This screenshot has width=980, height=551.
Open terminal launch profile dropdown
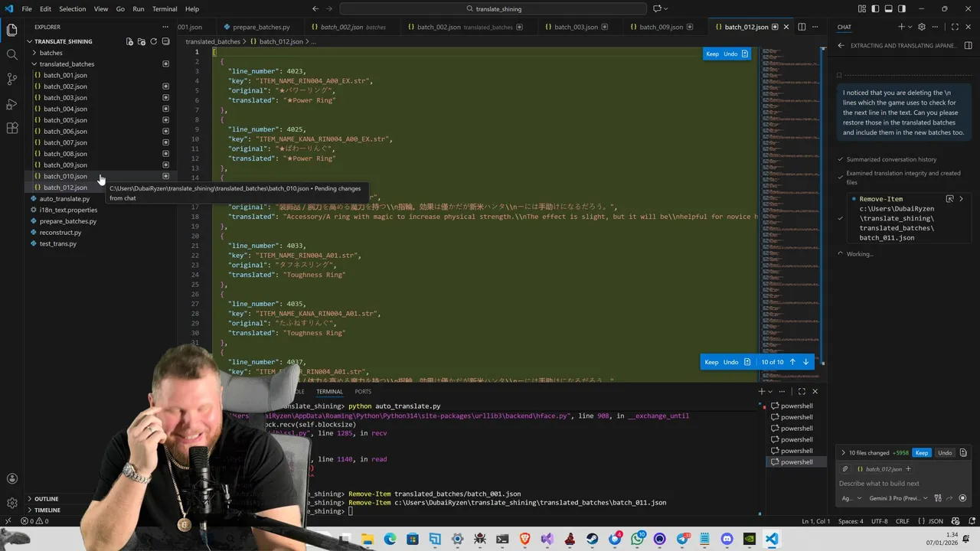pos(771,391)
